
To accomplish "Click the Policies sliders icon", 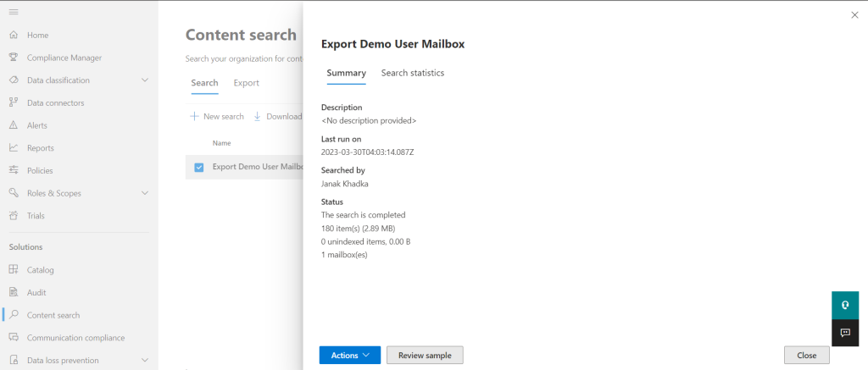I will [14, 171].
